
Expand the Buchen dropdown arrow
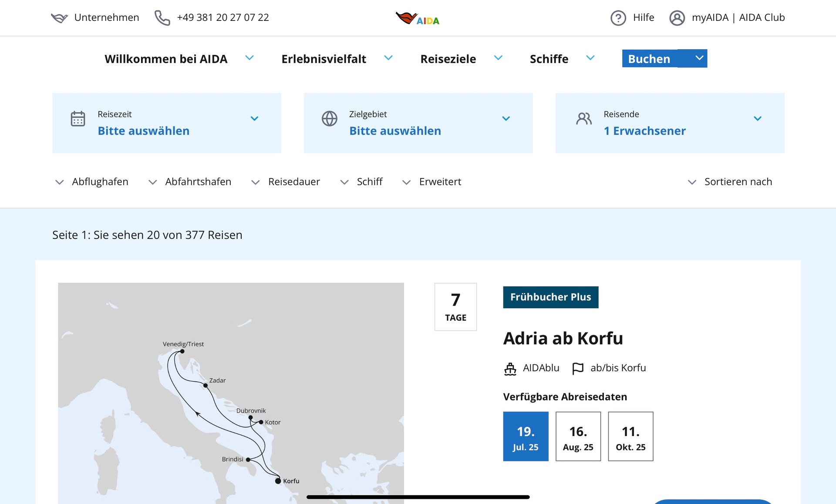click(699, 58)
